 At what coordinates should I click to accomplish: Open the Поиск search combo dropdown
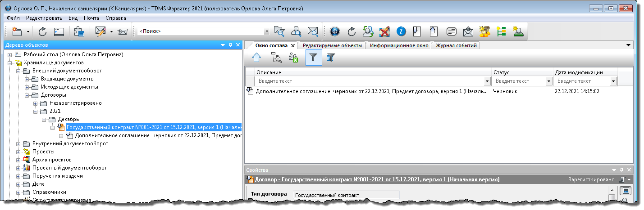point(266,31)
